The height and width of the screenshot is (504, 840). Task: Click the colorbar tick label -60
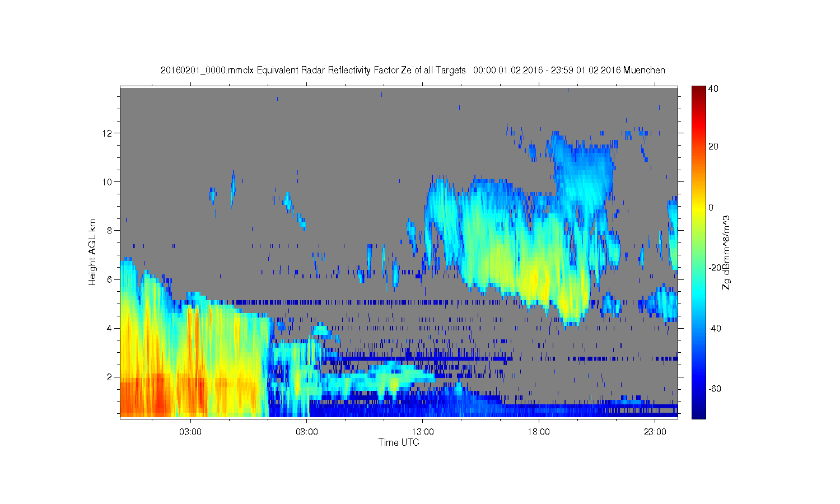715,389
